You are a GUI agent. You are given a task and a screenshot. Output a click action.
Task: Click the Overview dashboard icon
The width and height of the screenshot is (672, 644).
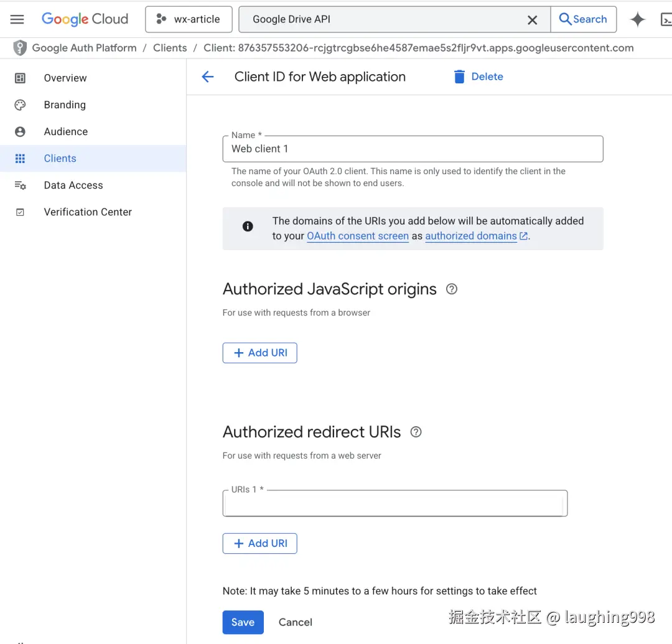(x=20, y=78)
